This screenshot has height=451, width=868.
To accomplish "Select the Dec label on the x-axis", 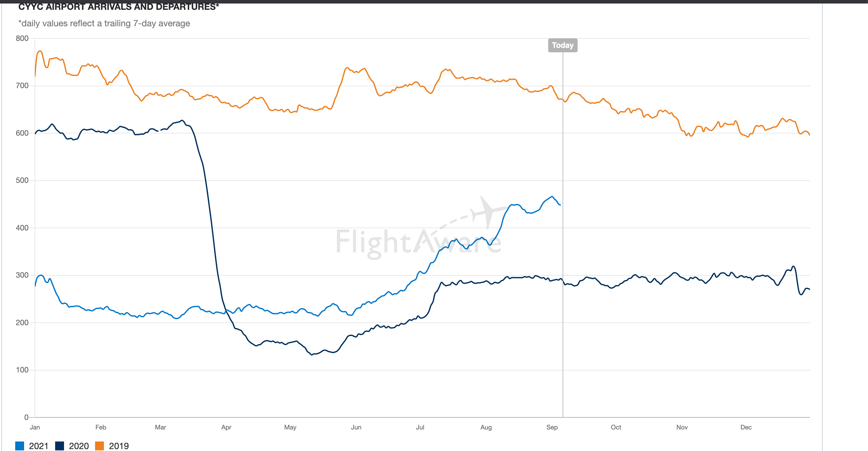I will [x=746, y=427].
